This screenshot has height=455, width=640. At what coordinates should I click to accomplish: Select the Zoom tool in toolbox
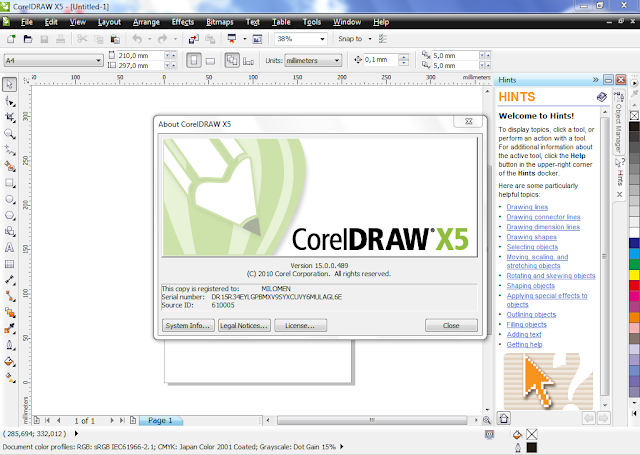10,134
